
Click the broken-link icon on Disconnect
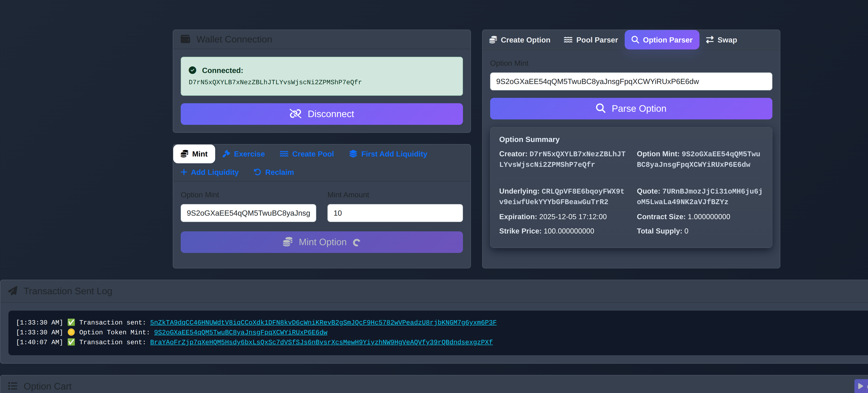[295, 114]
